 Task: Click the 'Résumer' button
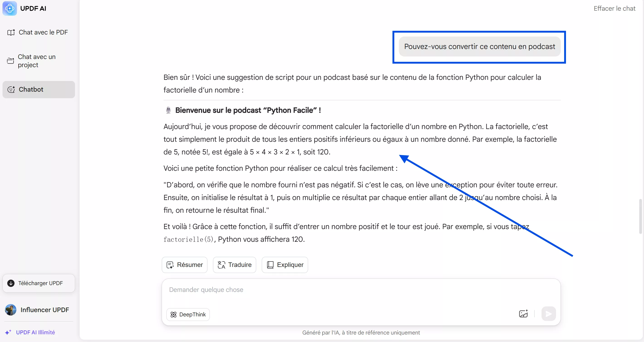pos(185,265)
